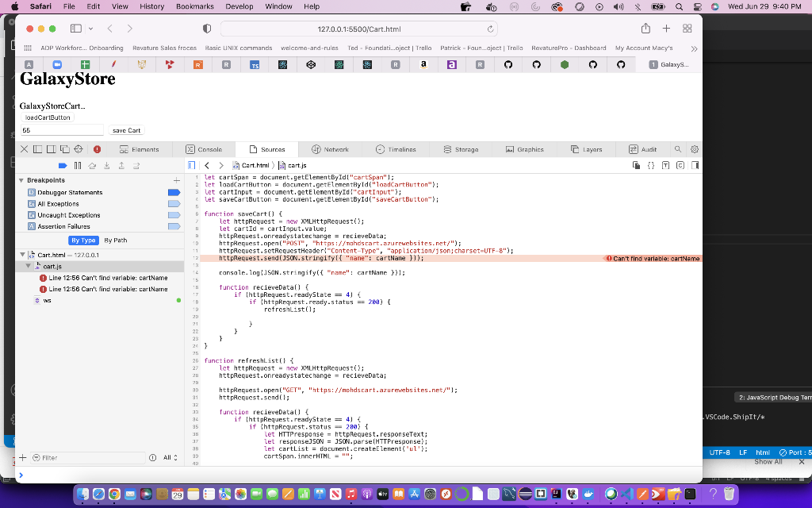The height and width of the screenshot is (508, 812).
Task: Enable the Uncaught Exceptions breakpoint
Action: click(174, 215)
